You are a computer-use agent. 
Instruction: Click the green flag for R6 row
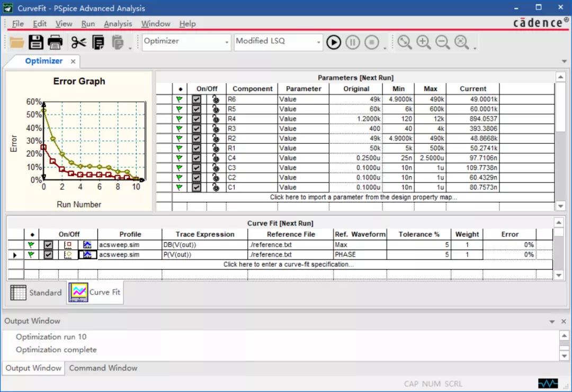click(x=179, y=99)
